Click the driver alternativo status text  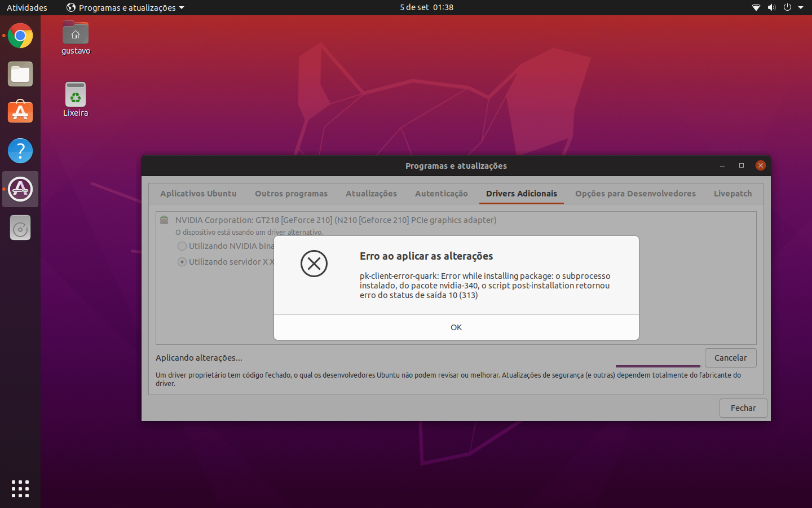click(x=249, y=233)
